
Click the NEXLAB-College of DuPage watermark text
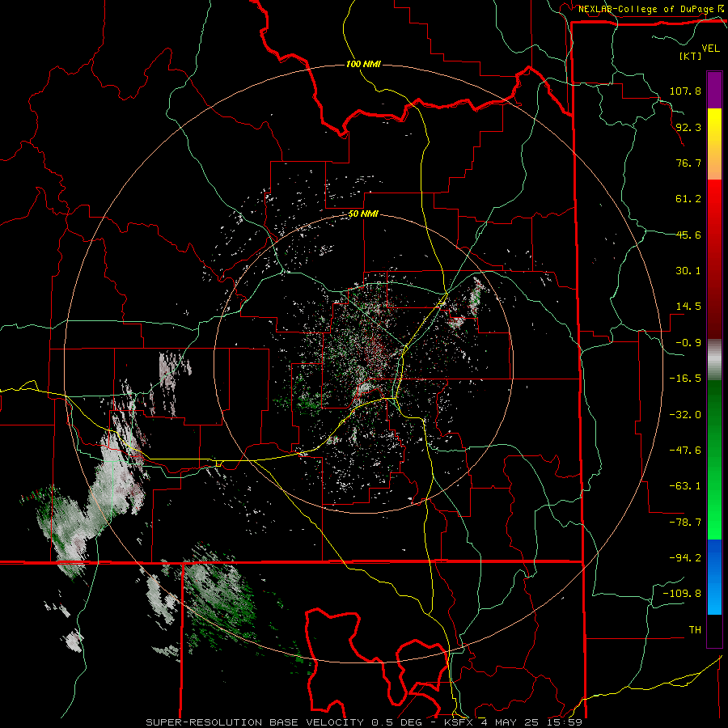click(650, 9)
